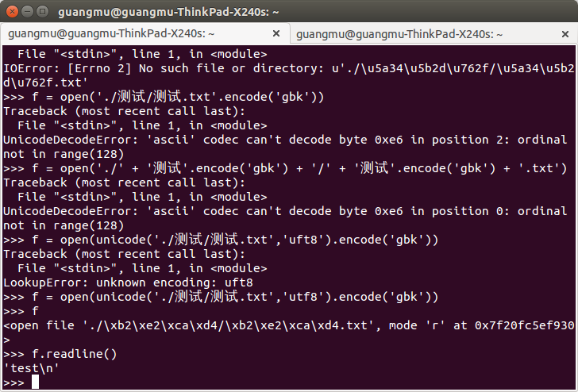
Task: Close the first terminal tab
Action: [x=276, y=34]
